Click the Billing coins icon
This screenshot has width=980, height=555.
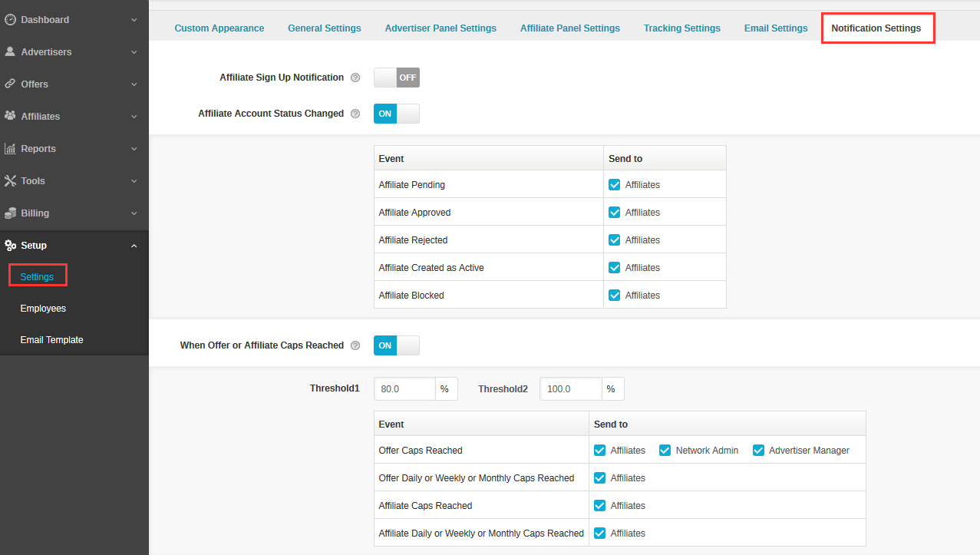(10, 213)
